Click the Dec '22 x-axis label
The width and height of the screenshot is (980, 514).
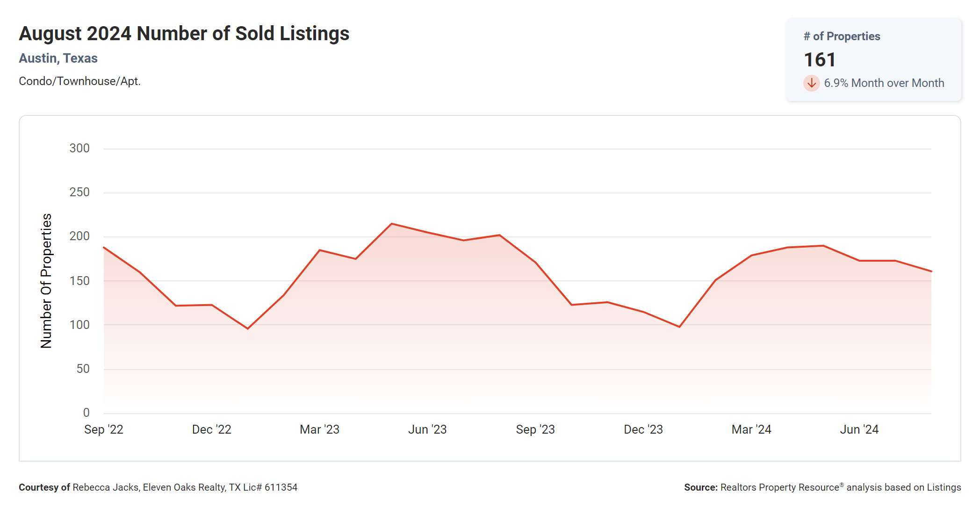point(211,429)
